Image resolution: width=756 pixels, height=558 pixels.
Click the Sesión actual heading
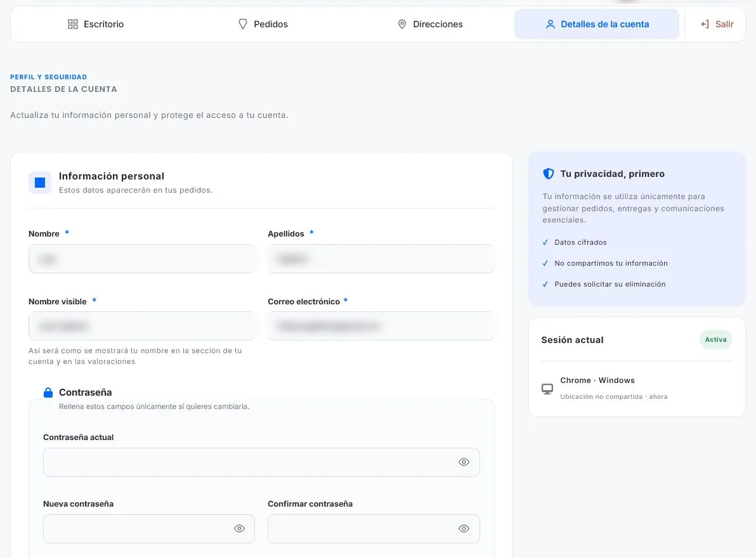pos(572,341)
